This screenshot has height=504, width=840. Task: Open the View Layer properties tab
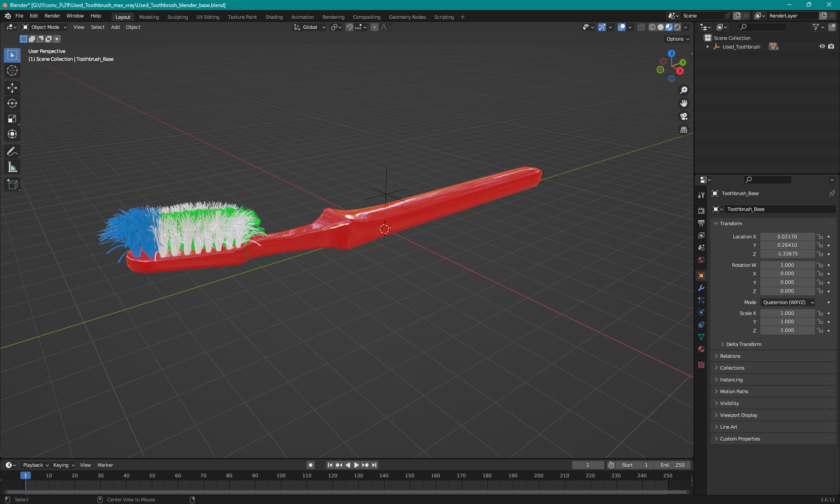tap(701, 235)
